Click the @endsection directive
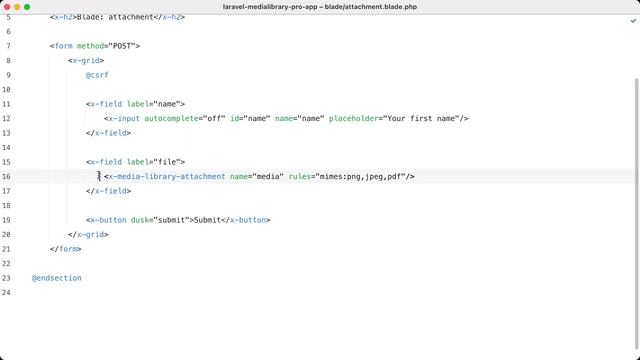This screenshot has width=640, height=360. coord(57,278)
